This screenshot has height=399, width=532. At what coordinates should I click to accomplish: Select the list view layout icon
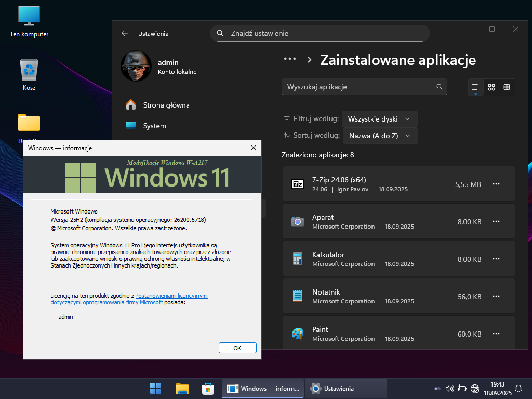click(x=475, y=87)
